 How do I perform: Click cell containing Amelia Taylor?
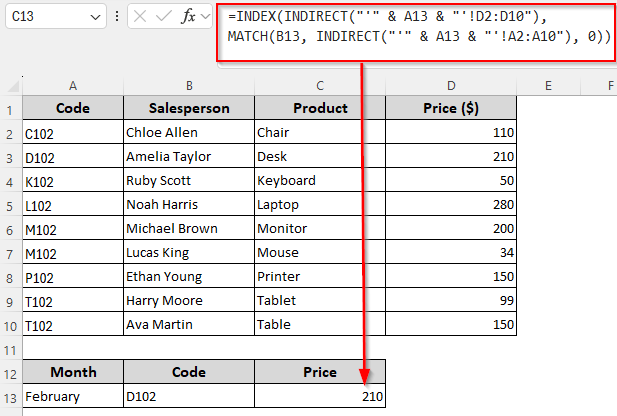188,156
